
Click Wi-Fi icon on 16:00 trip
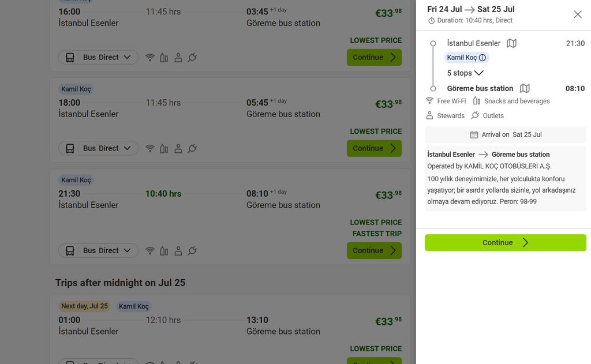coord(150,57)
